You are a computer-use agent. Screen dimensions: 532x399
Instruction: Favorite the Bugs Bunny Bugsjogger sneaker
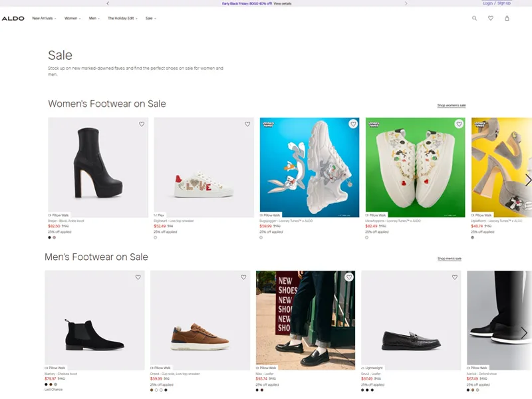[x=353, y=124]
